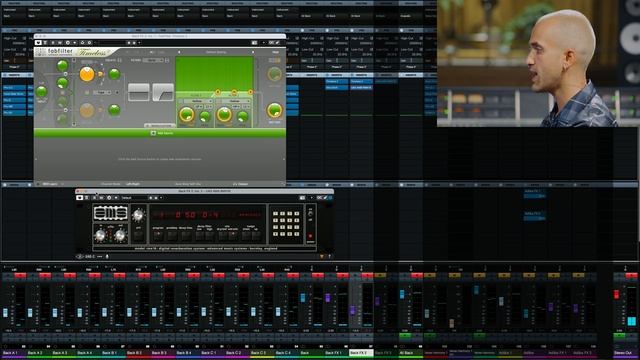Click the input level knob on AMS RMX16

click(100, 235)
